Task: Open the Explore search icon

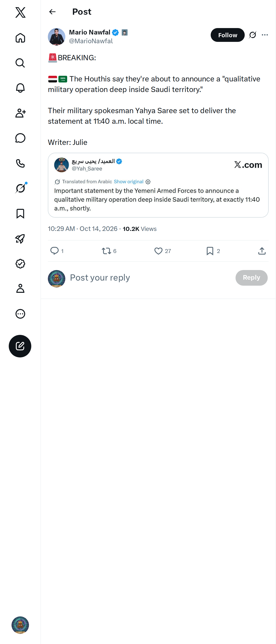Action: 20,63
